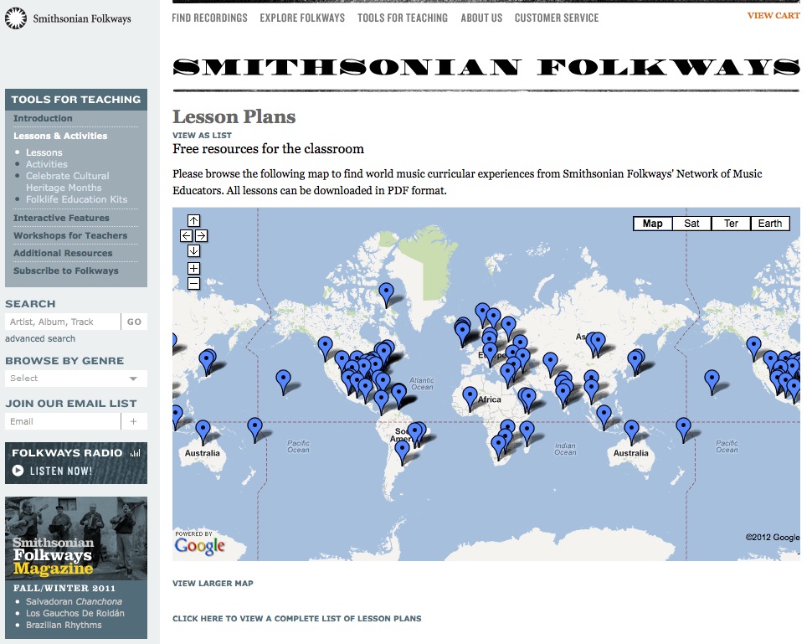Click the Smithsonian Folkways banner title
This screenshot has width=812, height=644.
coord(486,67)
